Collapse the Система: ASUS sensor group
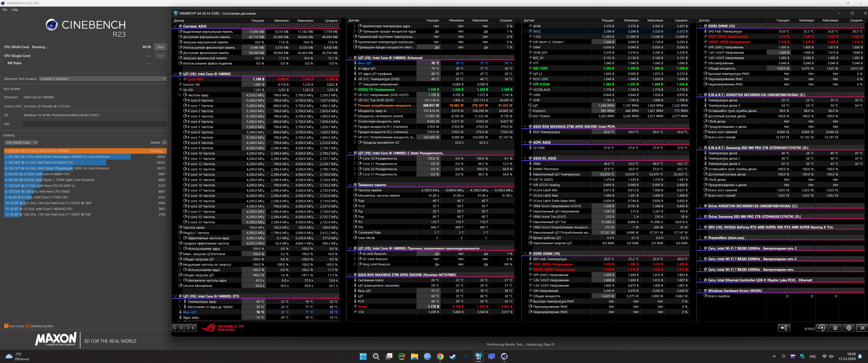 pyautogui.click(x=175, y=26)
